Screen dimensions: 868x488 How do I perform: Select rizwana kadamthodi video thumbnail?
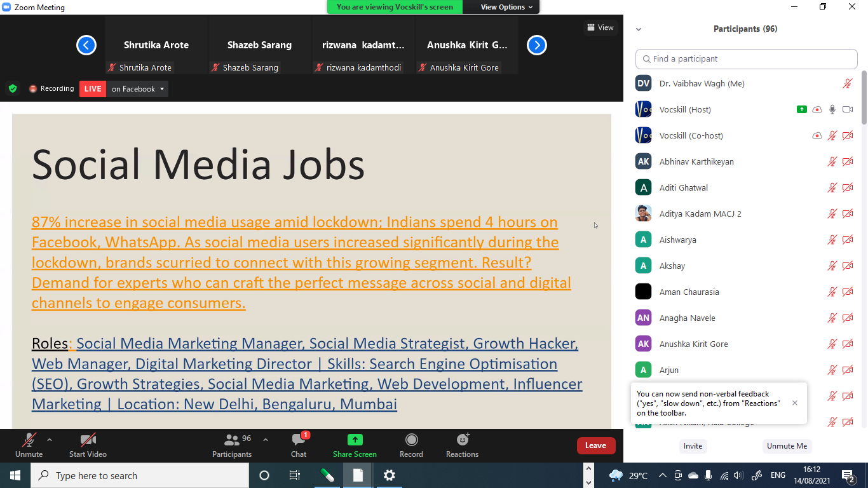click(x=363, y=45)
